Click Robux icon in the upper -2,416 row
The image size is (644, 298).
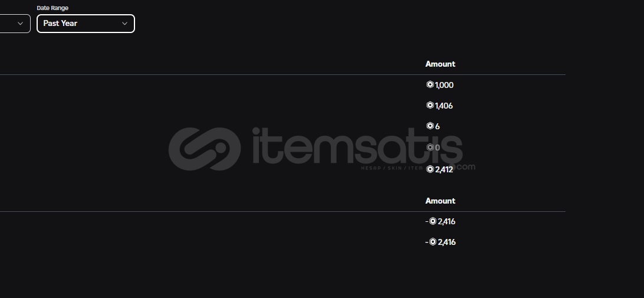[432, 221]
